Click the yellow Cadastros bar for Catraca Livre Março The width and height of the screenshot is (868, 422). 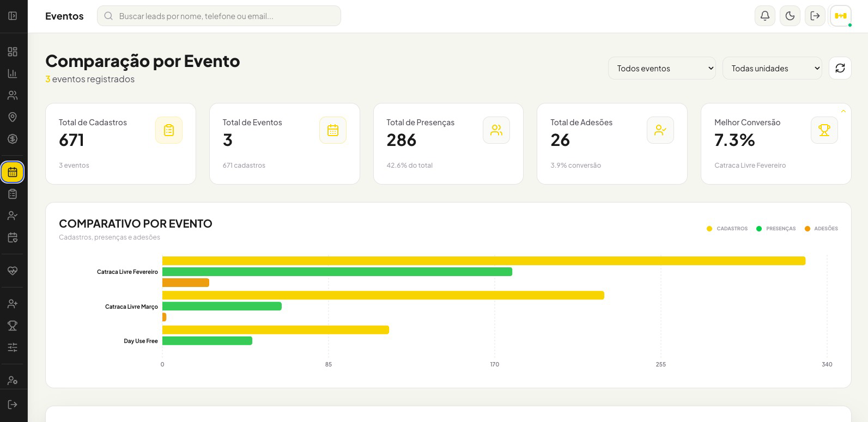(383, 295)
